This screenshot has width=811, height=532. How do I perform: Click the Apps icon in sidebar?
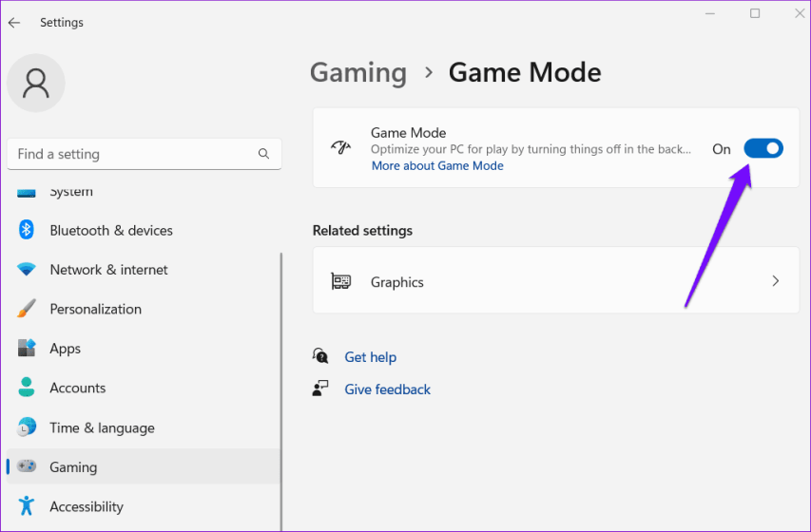tap(27, 349)
